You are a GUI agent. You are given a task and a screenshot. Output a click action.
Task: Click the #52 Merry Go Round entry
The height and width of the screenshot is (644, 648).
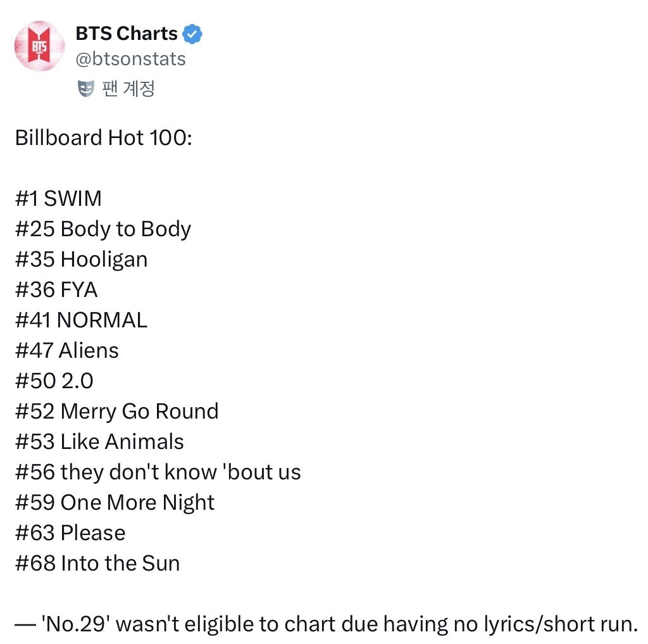point(116,411)
